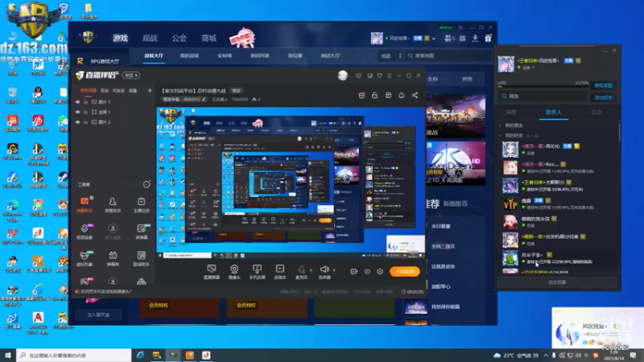
Task: Click the record icon beside stream button
Action: [354, 271]
